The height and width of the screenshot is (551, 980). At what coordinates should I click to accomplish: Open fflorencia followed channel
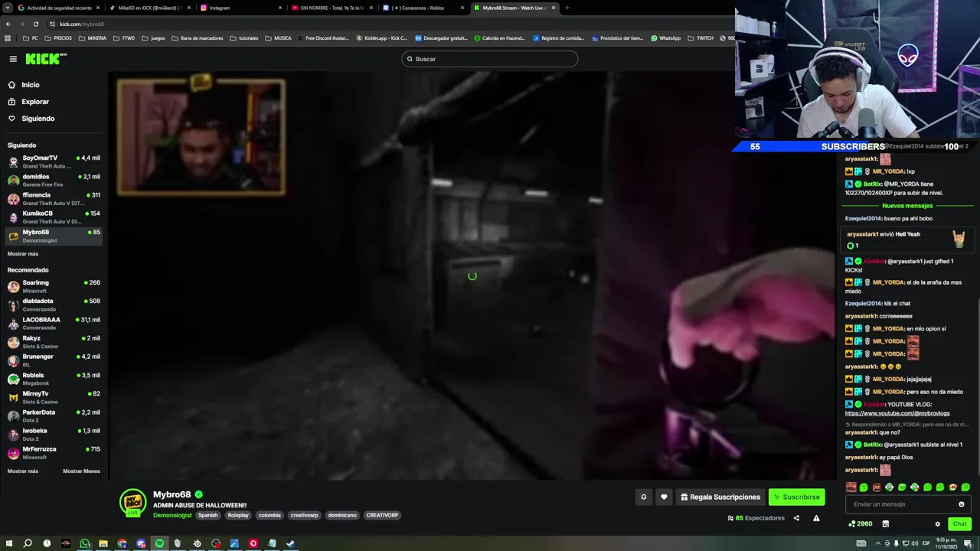click(x=54, y=198)
